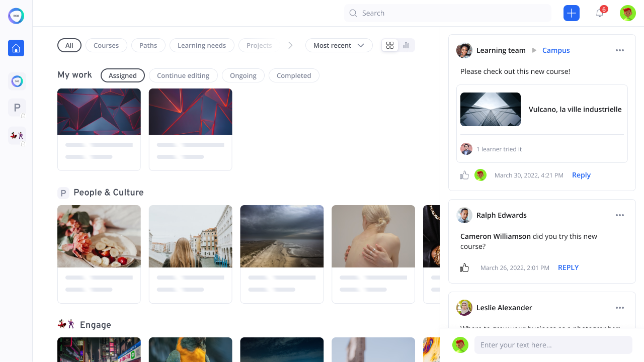This screenshot has width=644, height=362.
Task: Switch to chart statistics view
Action: point(406,45)
